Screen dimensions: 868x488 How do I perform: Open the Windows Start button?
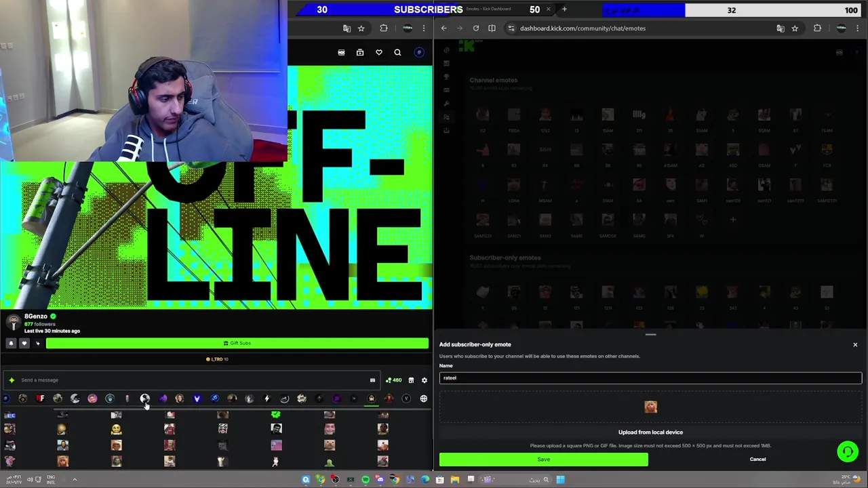tap(560, 480)
